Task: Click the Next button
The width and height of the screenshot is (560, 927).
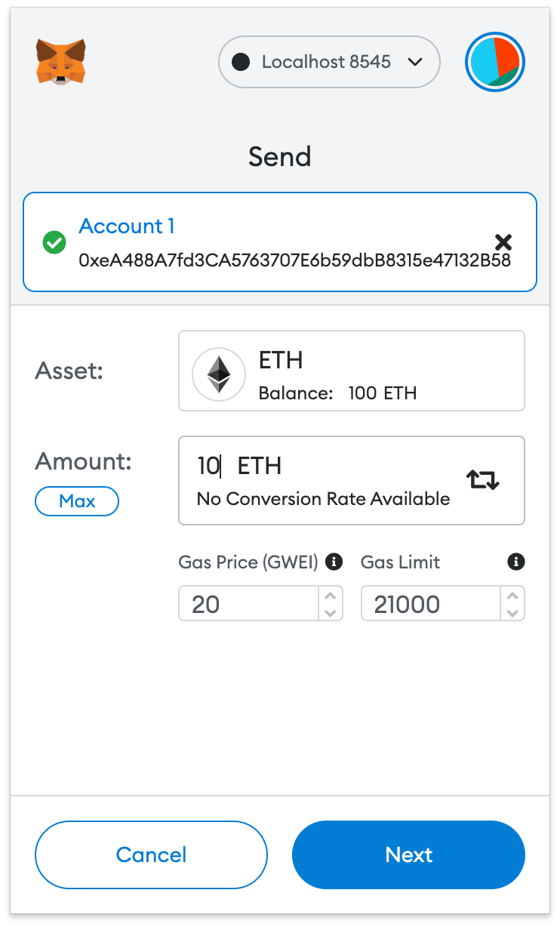Action: [x=408, y=855]
